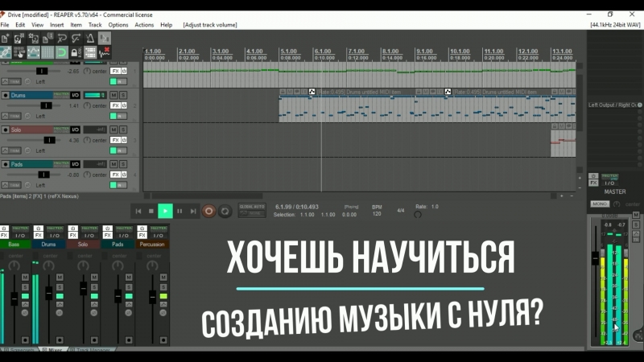Open the 4/4 time signature selector
The width and height of the screenshot is (644, 362).
[400, 210]
